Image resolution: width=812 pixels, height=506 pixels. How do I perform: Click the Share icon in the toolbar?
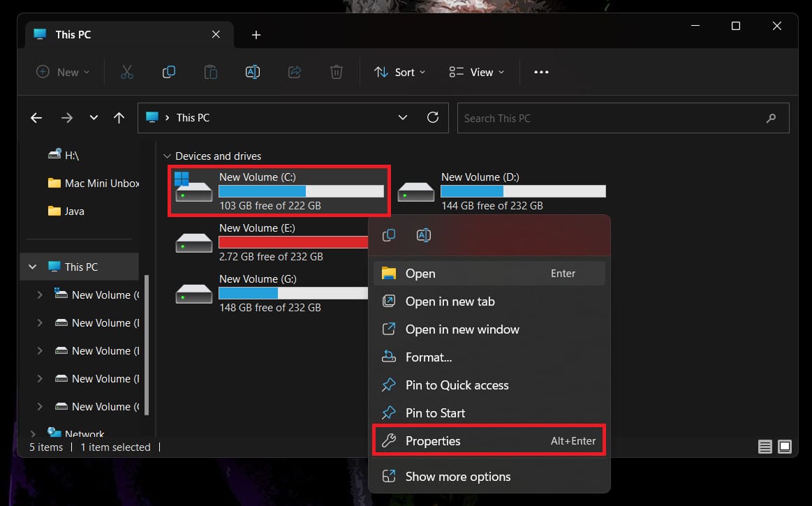pyautogui.click(x=295, y=73)
